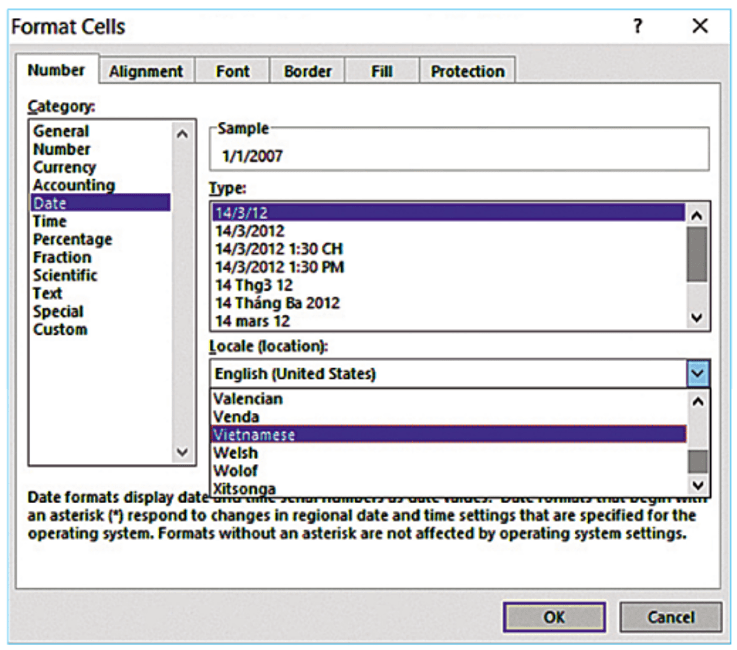
Task: Select Currency in the Category list
Action: [x=65, y=168]
